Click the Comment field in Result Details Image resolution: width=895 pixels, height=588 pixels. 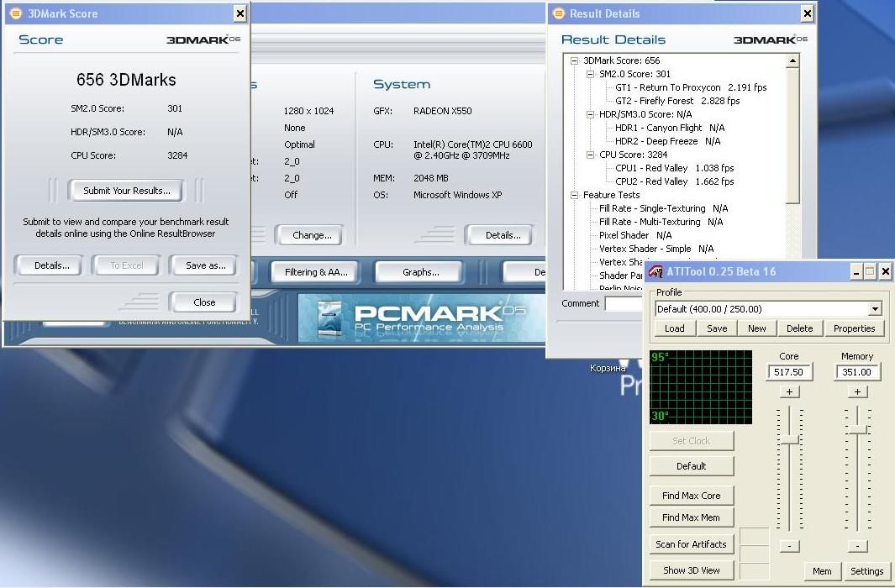pyautogui.click(x=625, y=303)
